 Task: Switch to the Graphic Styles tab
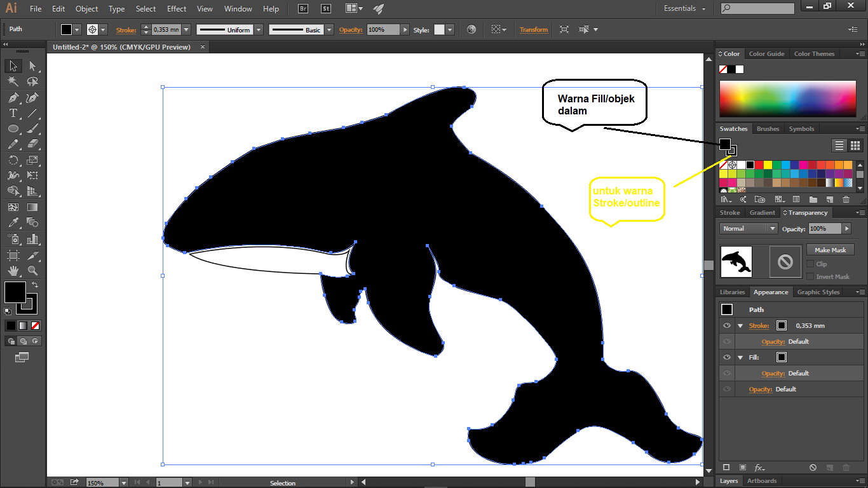coord(818,292)
